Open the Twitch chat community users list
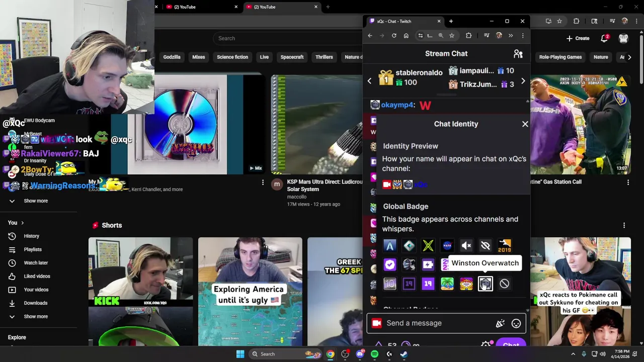The image size is (644, 362). [x=518, y=53]
